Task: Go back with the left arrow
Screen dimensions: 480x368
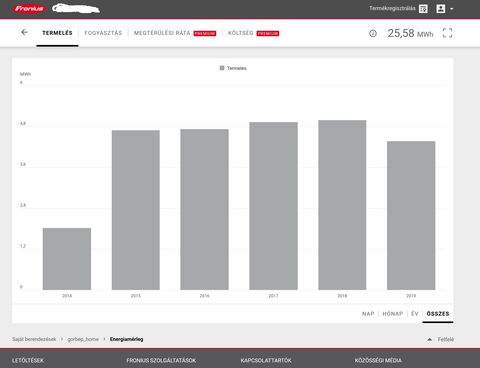Action: click(x=24, y=32)
